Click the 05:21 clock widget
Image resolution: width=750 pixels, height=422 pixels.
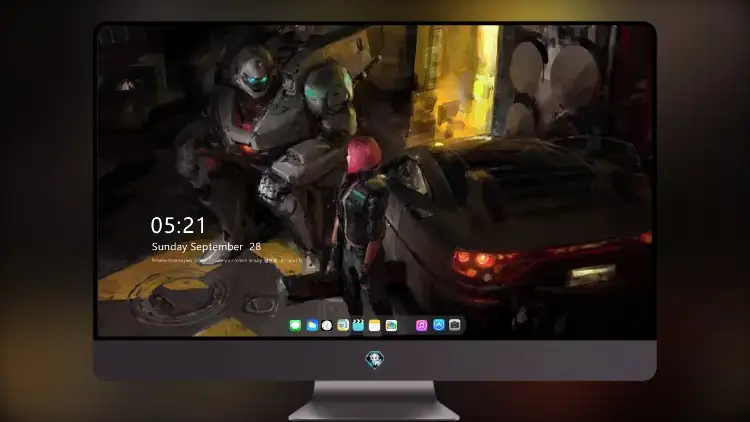(x=178, y=225)
